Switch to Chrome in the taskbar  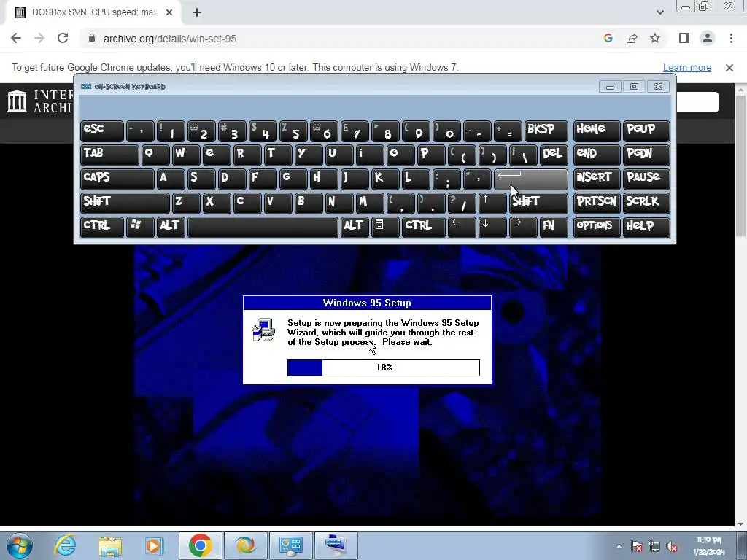200,545
